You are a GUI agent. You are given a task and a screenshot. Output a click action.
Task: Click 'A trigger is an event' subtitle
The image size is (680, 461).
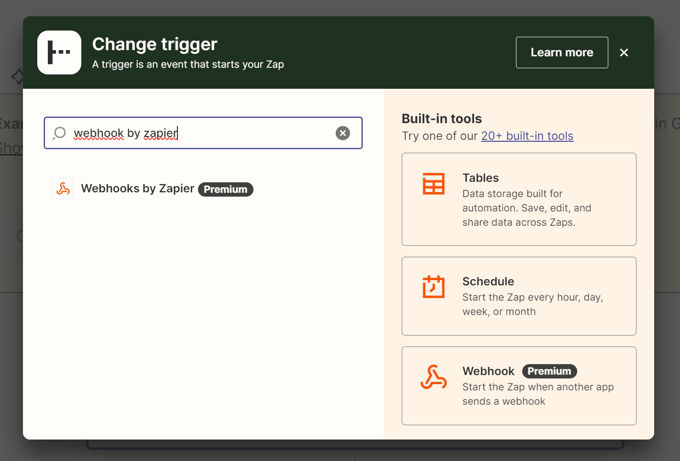188,65
